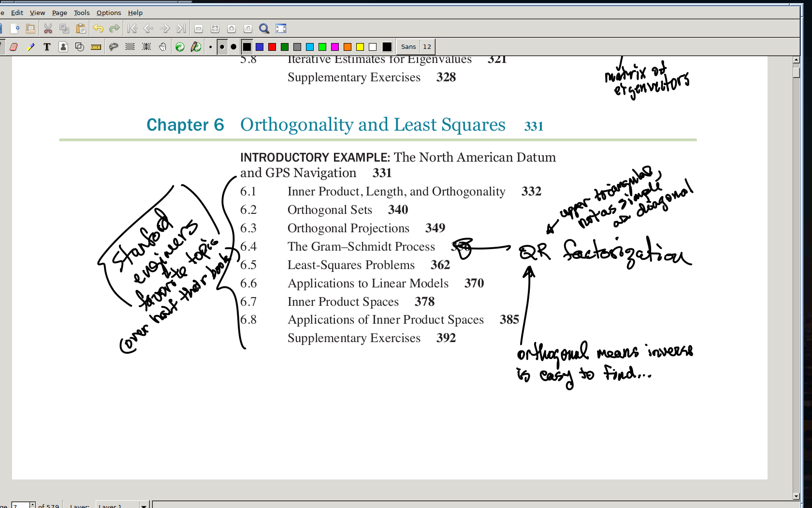Activate the Text tool
This screenshot has height=508, width=812.
point(47,47)
